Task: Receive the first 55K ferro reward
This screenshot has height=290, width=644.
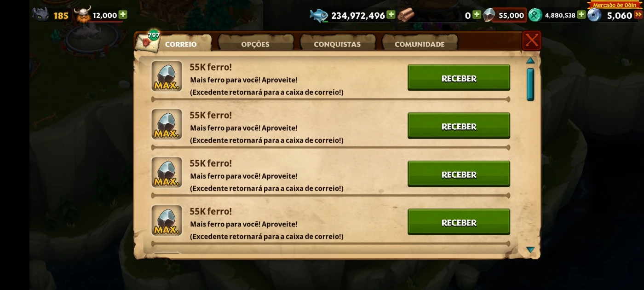Action: [x=459, y=78]
